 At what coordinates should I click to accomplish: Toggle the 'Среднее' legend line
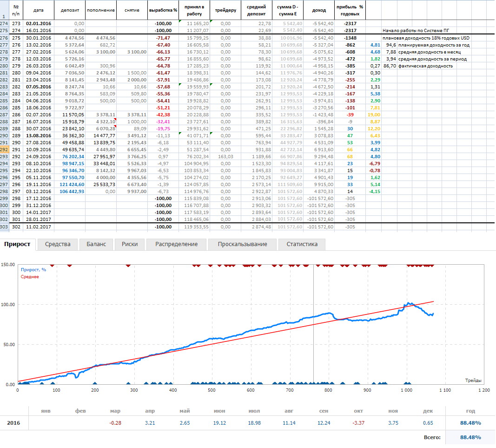point(29,276)
